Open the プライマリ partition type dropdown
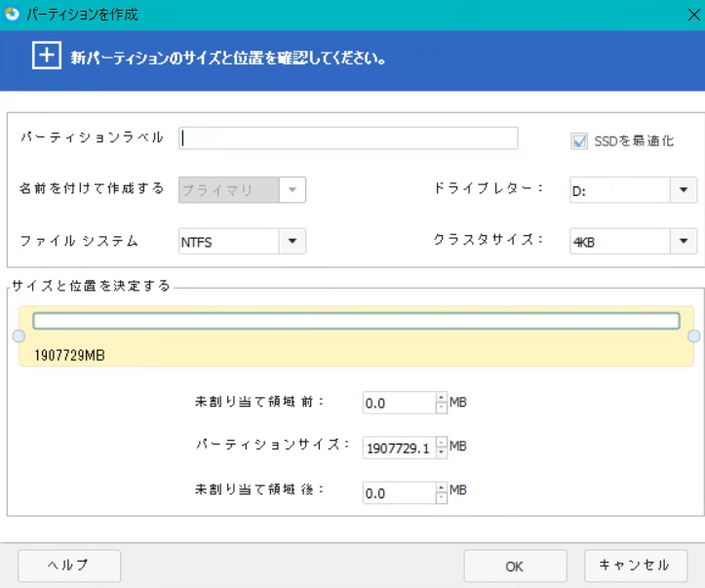 292,190
